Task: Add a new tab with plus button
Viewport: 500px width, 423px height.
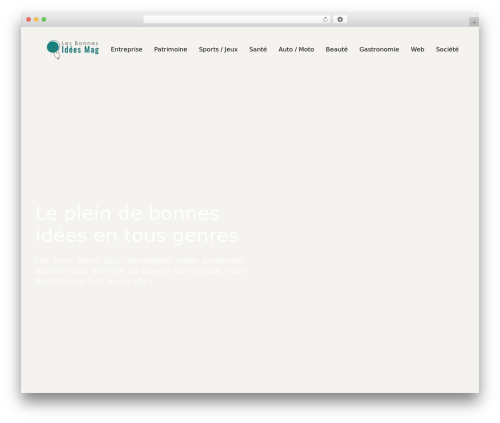Action: (x=474, y=22)
